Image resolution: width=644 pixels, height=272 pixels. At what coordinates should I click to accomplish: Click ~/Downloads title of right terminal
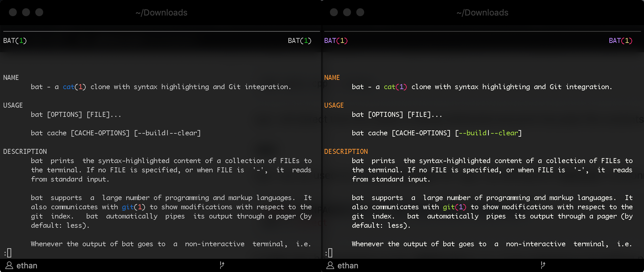click(x=483, y=13)
